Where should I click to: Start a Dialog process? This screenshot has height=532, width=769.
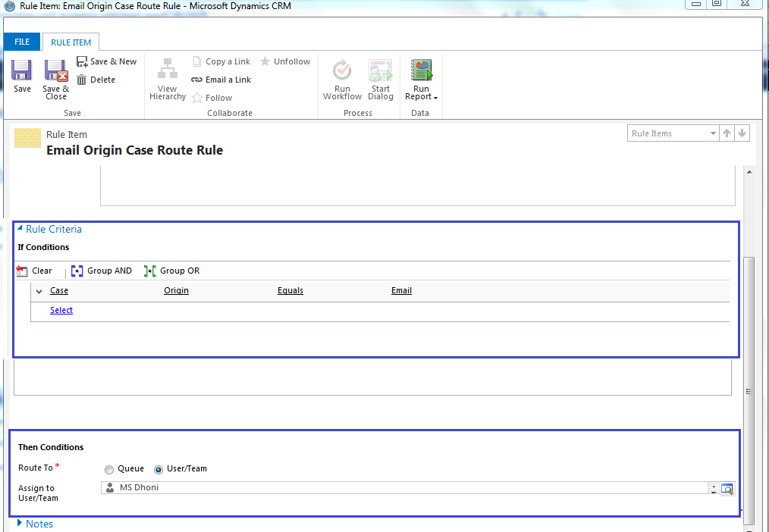(380, 76)
